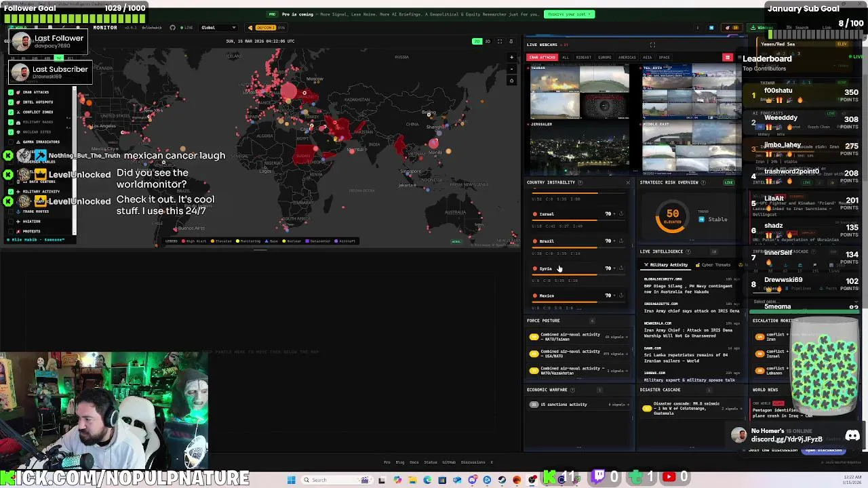The width and height of the screenshot is (868, 488).
Task: Click the Twitch counter icon
Action: 599,477
